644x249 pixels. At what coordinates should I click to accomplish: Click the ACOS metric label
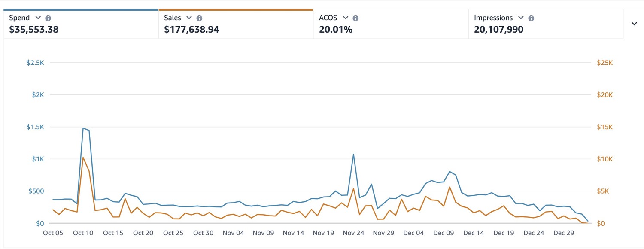(x=328, y=18)
